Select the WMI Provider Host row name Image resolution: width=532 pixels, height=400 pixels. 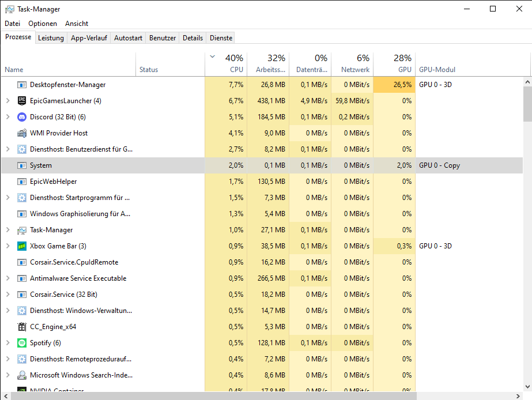[x=59, y=133]
